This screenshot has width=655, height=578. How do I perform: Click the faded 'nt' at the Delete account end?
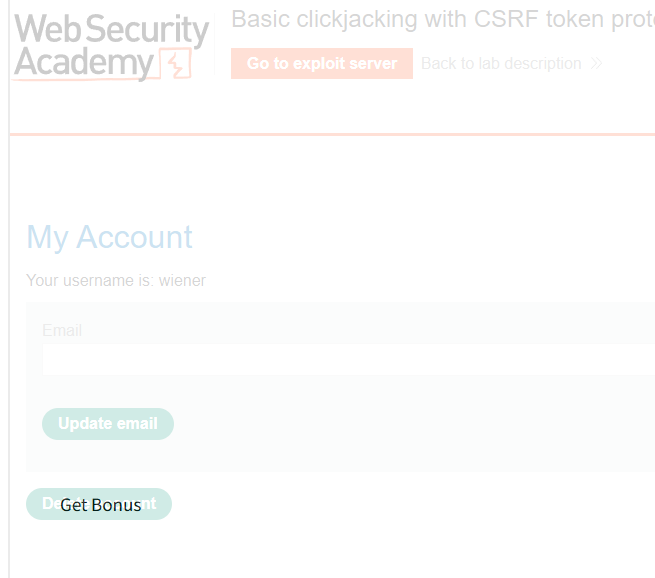[x=149, y=504]
